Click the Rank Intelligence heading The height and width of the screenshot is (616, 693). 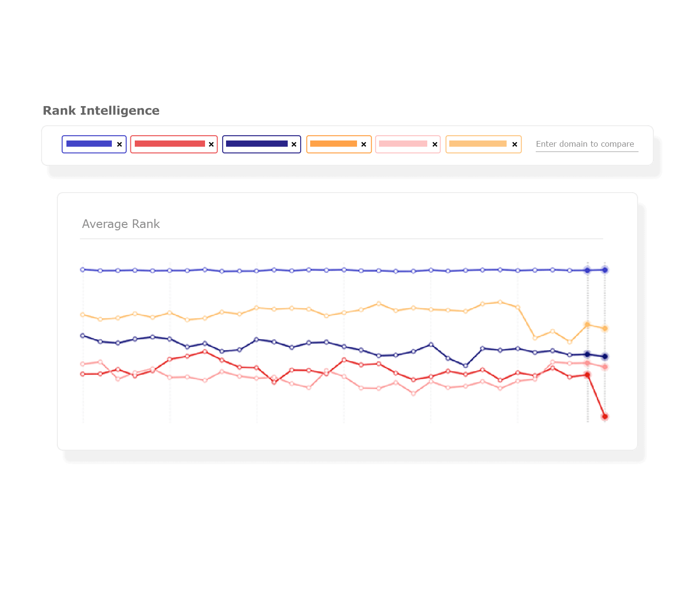tap(101, 110)
